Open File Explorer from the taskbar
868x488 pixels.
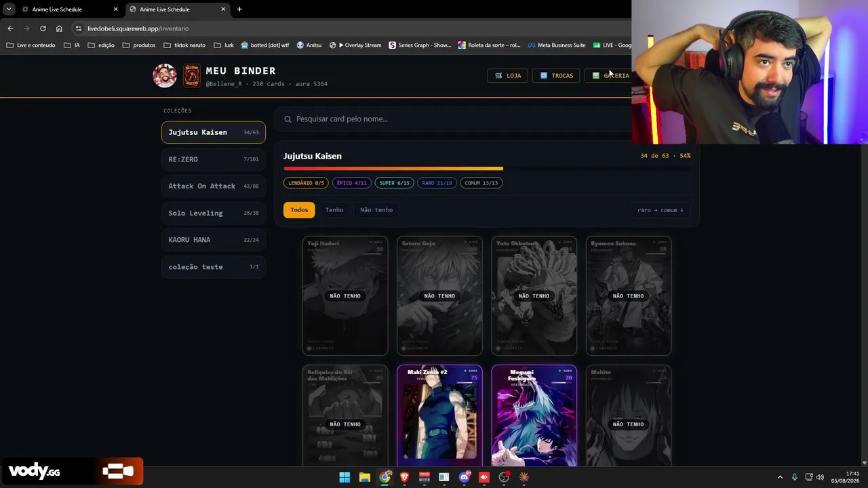click(365, 477)
